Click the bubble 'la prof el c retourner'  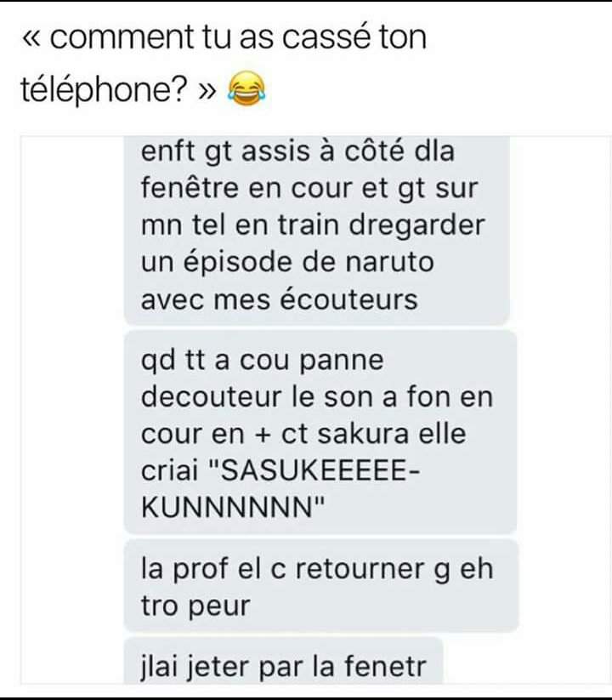pyautogui.click(x=321, y=586)
